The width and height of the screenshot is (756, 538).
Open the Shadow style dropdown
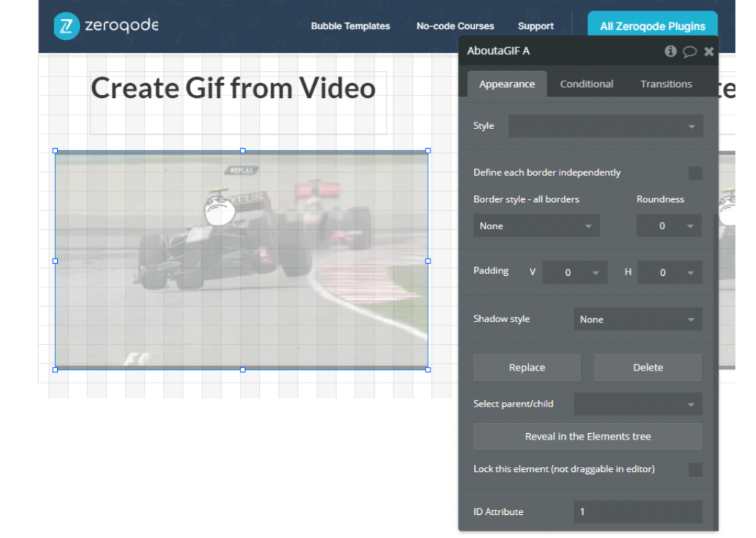click(x=637, y=319)
